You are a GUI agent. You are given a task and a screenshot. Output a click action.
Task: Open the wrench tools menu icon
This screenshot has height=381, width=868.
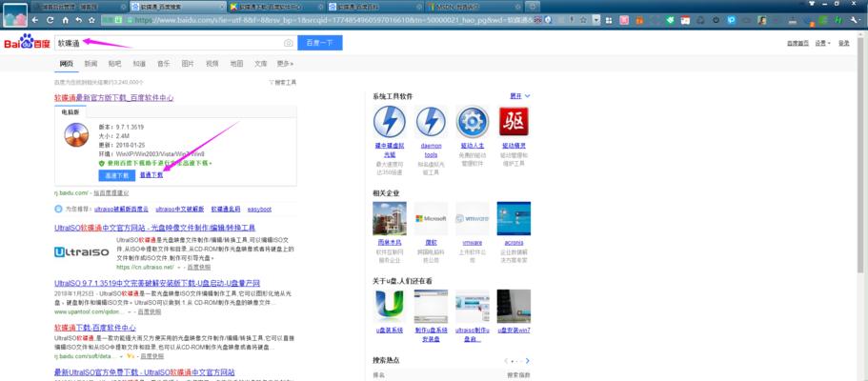coord(853,20)
